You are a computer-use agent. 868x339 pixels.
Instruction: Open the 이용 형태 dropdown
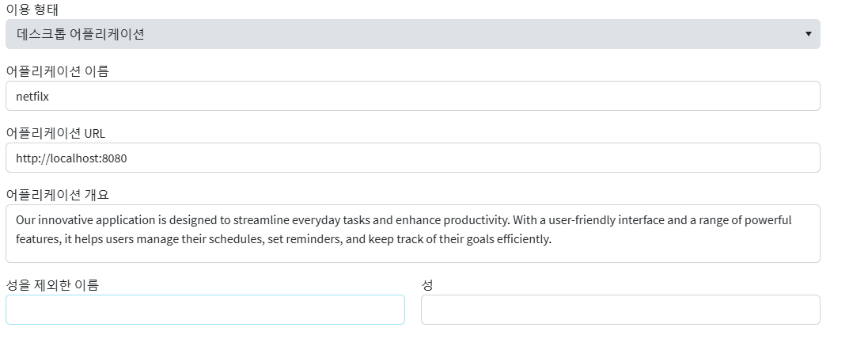tap(411, 34)
